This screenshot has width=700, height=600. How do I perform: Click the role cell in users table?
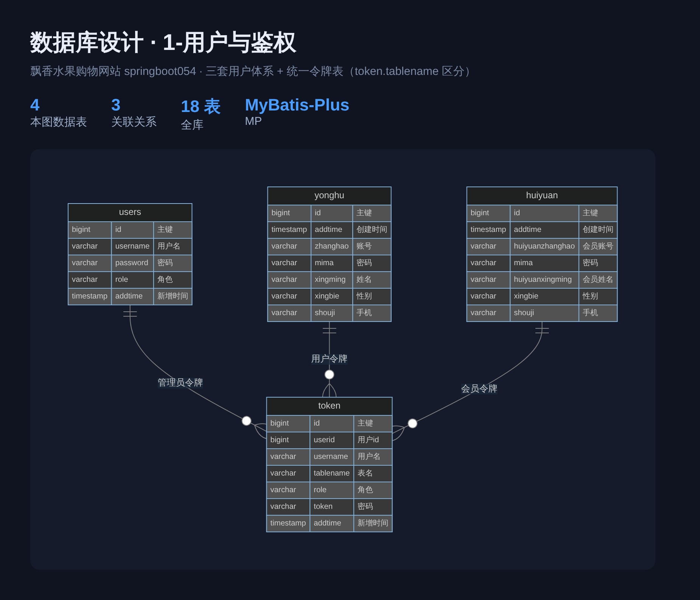tap(132, 280)
